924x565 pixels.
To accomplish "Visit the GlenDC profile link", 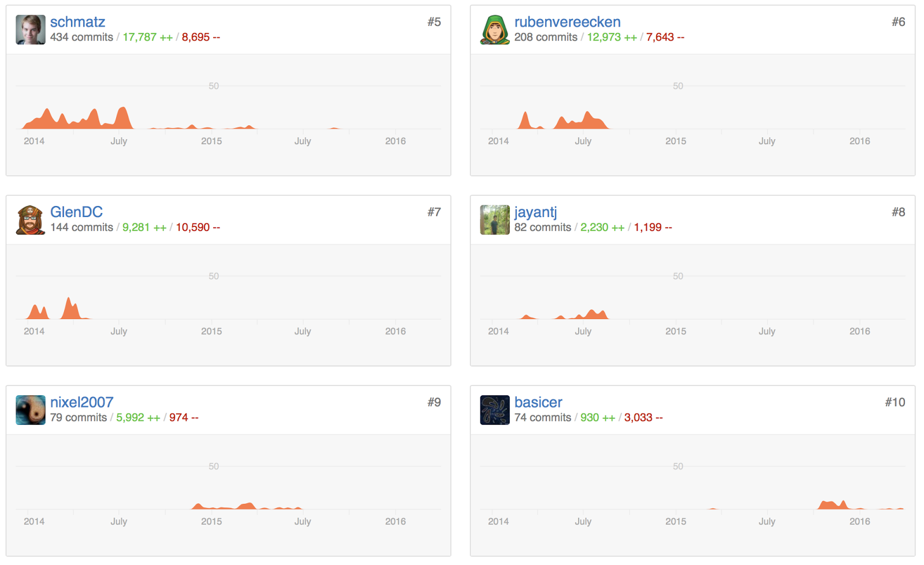I will click(x=76, y=212).
